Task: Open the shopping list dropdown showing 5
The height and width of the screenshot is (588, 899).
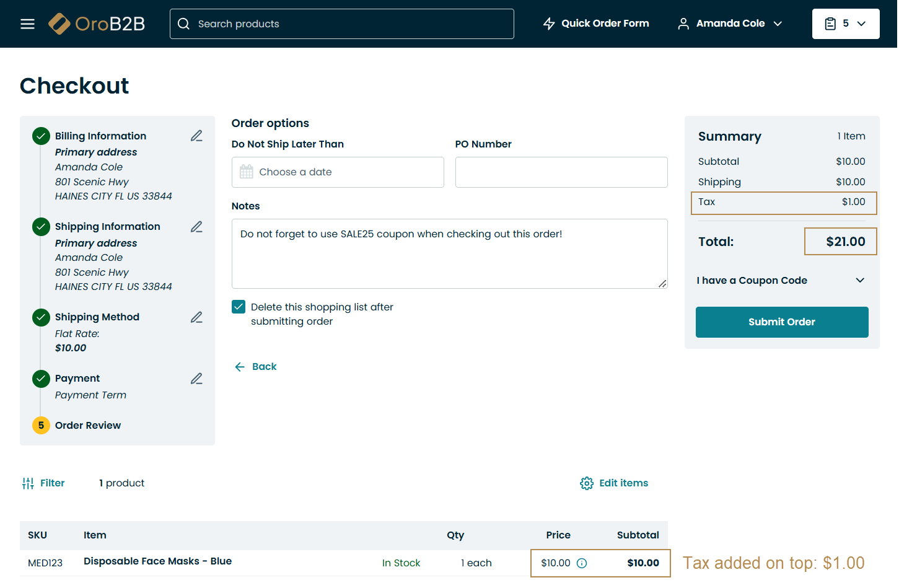Action: point(845,24)
